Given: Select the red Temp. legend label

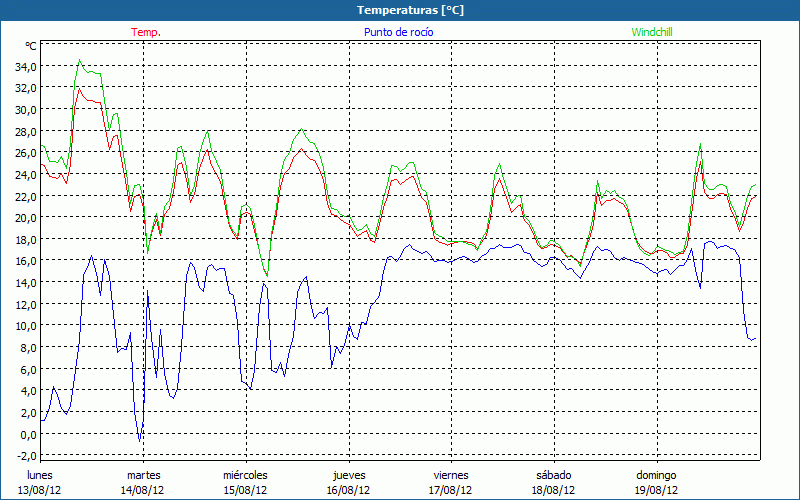Looking at the screenshot, I should [x=146, y=32].
